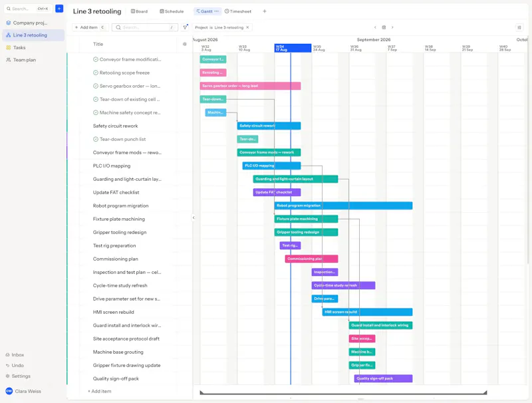
Task: Select the W34 17 Aug current week header
Action: click(293, 48)
